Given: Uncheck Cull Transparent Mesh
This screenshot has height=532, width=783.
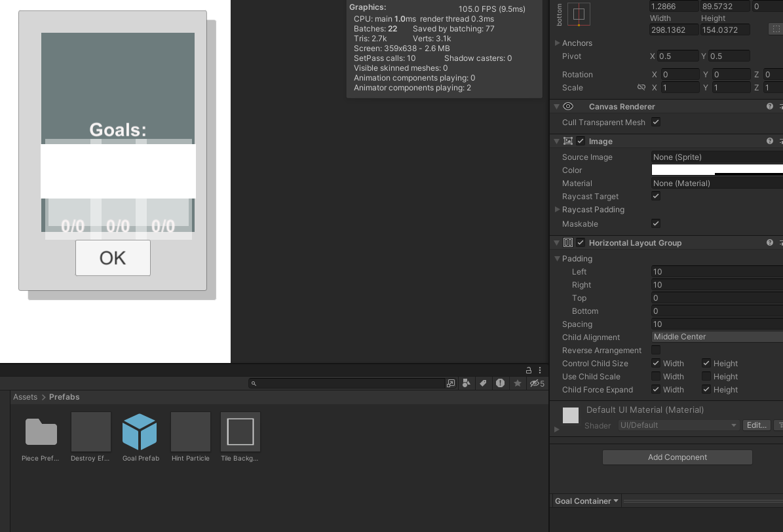Looking at the screenshot, I should (x=656, y=122).
